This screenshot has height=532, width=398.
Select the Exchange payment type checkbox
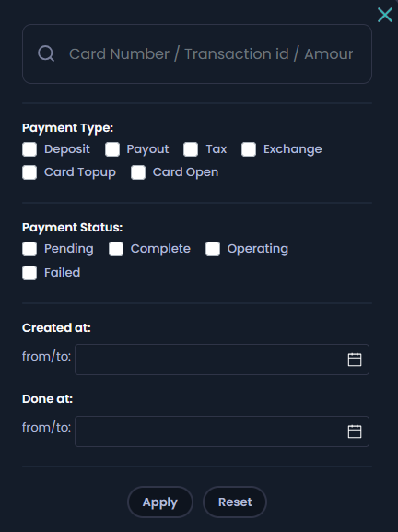coord(249,149)
